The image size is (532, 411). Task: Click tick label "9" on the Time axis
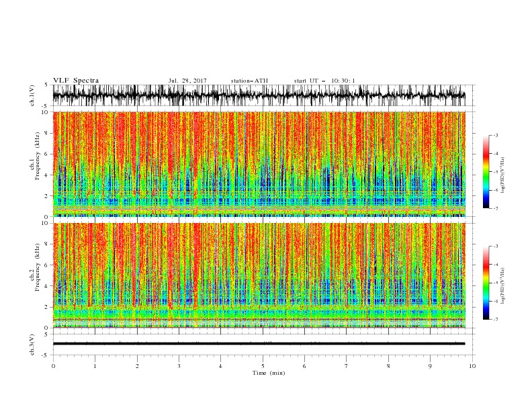point(430,366)
